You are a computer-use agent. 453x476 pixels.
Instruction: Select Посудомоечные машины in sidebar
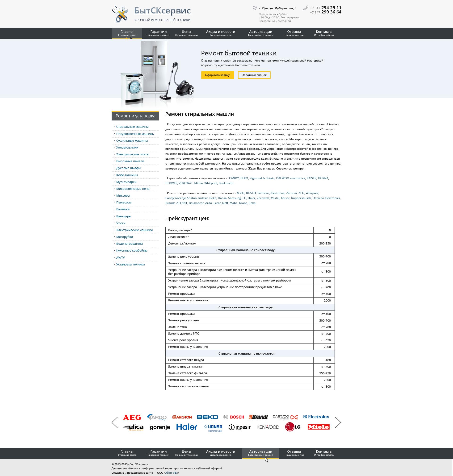pos(135,134)
